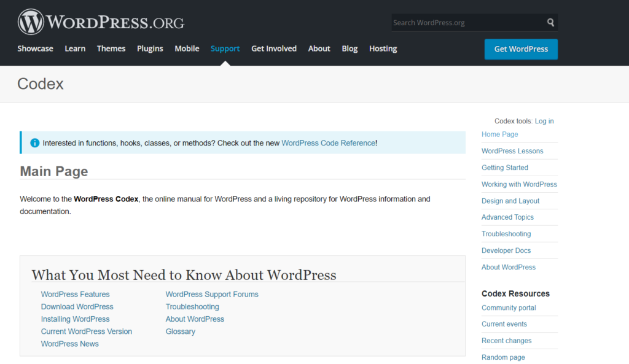The height and width of the screenshot is (364, 629).
Task: Go to Plugins in navigation
Action: 150,48
